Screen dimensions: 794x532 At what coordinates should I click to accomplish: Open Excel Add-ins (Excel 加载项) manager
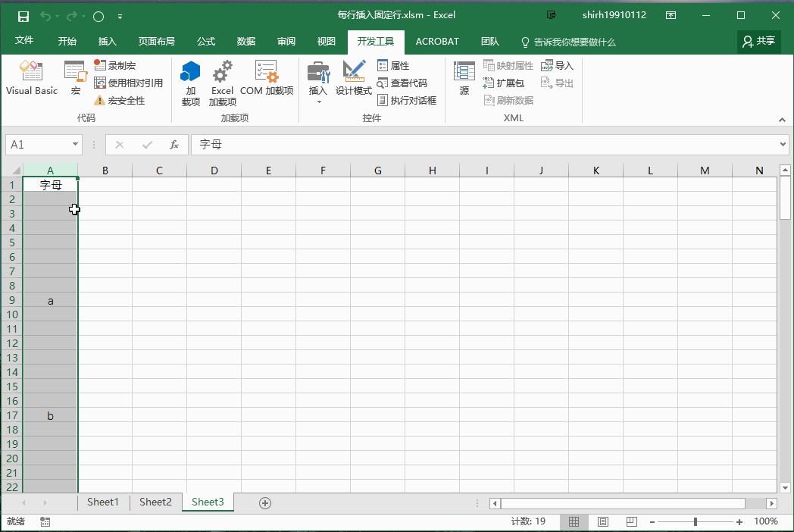(222, 83)
